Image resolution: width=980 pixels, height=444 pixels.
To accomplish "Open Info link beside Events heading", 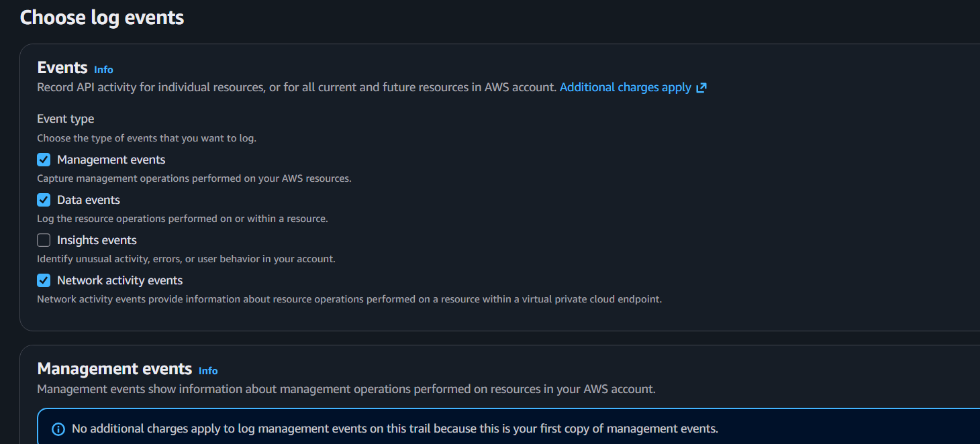I will tap(103, 70).
